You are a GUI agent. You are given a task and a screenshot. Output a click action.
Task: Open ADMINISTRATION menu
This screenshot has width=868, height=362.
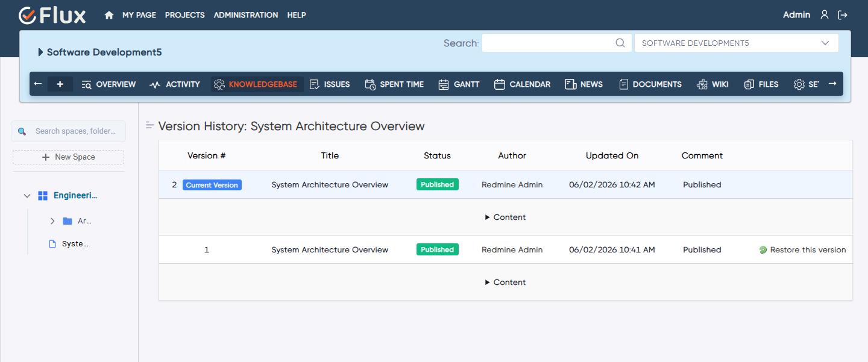click(246, 15)
